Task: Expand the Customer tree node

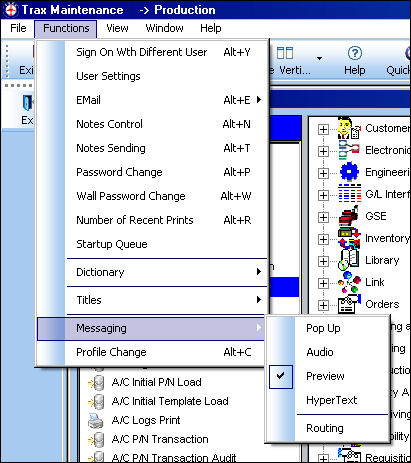Action: point(323,129)
